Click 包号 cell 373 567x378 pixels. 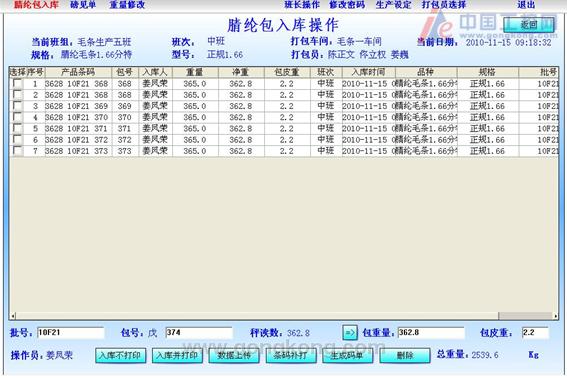[x=125, y=151]
